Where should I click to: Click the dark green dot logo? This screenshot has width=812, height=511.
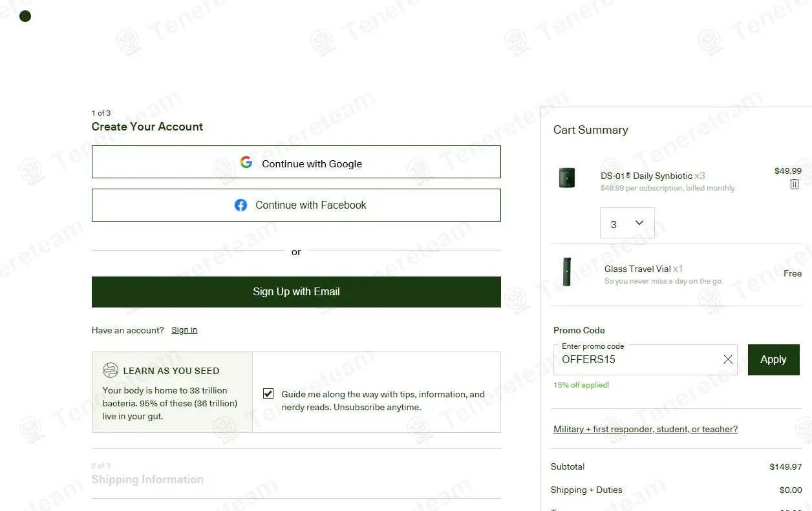25,16
